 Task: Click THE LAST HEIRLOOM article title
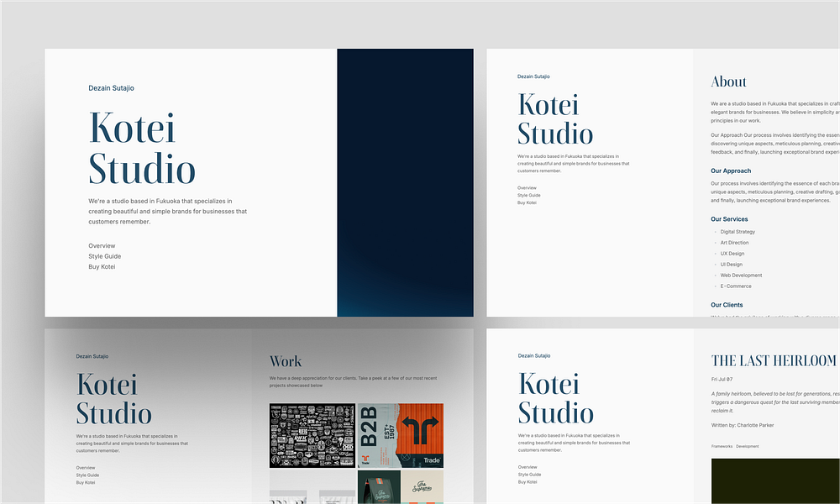774,360
